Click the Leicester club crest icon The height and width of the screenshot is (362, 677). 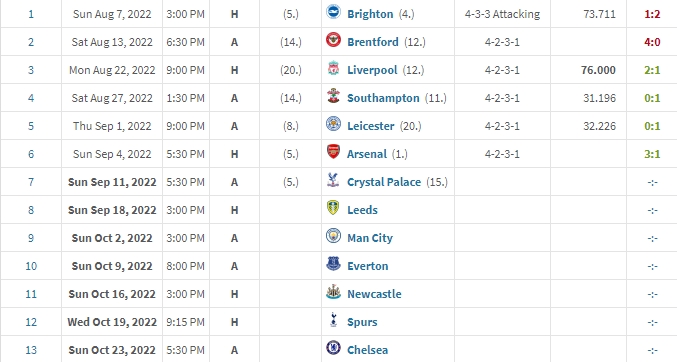point(333,124)
